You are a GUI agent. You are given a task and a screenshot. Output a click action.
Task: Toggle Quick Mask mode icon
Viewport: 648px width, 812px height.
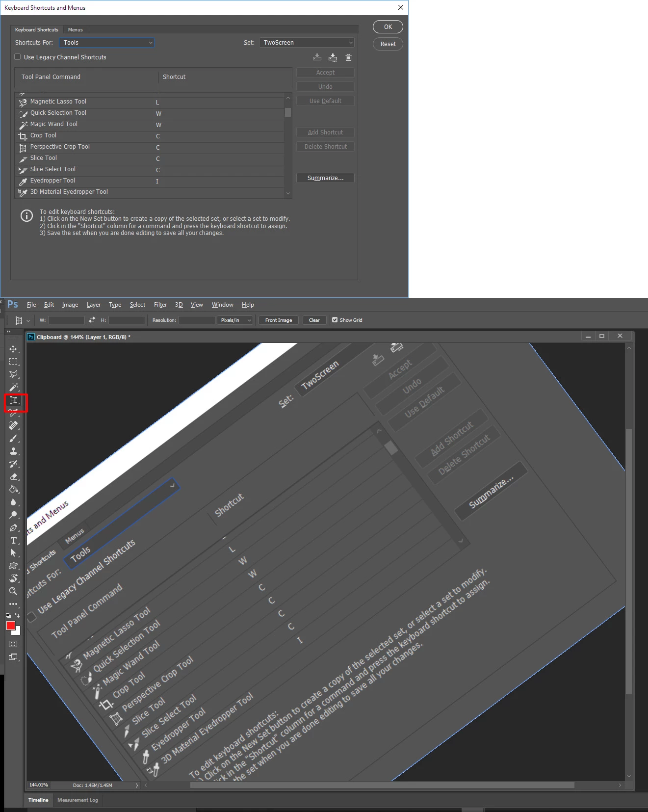[13, 644]
